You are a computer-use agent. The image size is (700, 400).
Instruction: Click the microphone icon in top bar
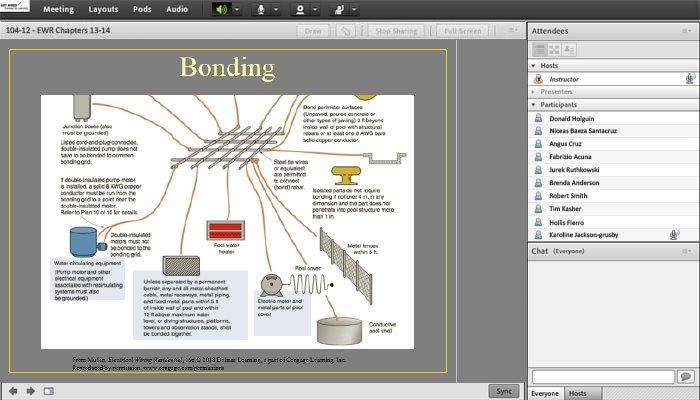pos(263,9)
